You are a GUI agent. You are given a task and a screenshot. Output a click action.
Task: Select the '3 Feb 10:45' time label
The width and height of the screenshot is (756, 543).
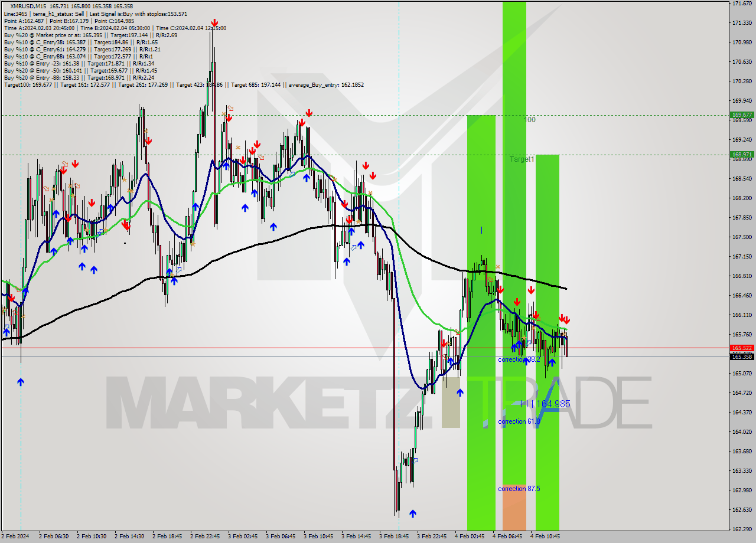click(318, 537)
